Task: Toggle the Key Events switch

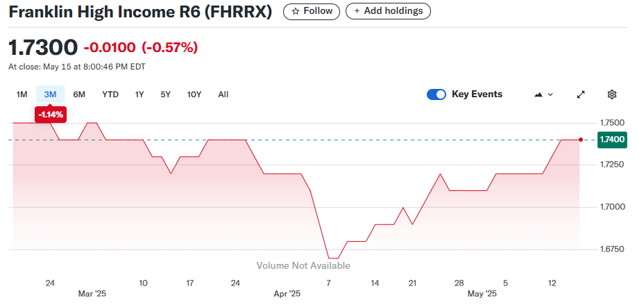Action: 437,94
